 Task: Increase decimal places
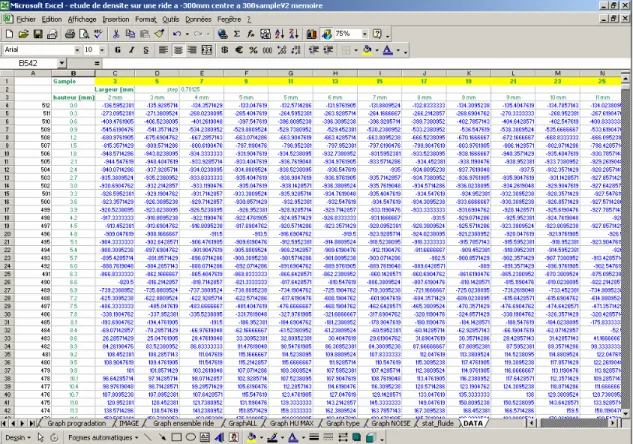282,50
